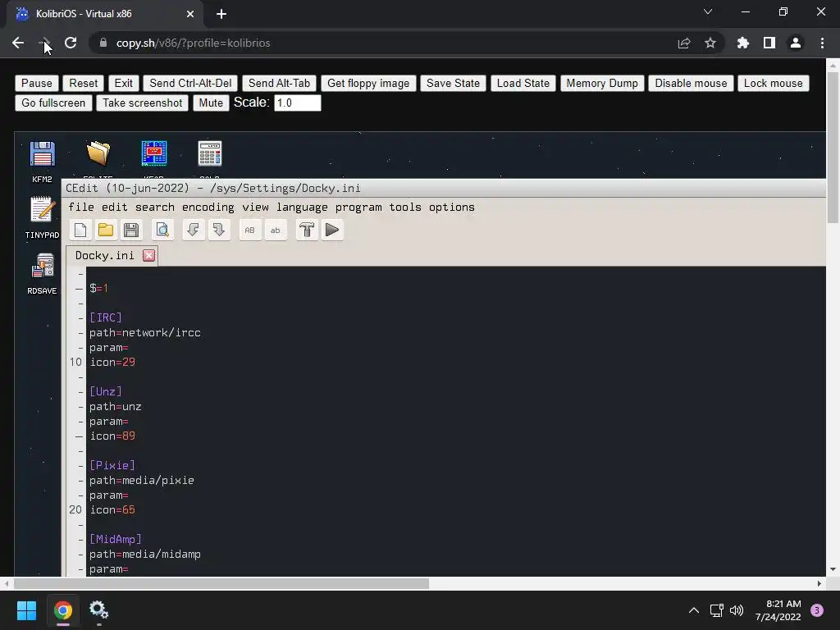This screenshot has width=840, height=630.
Task: Show hidden tray icons chevron
Action: pos(694,610)
